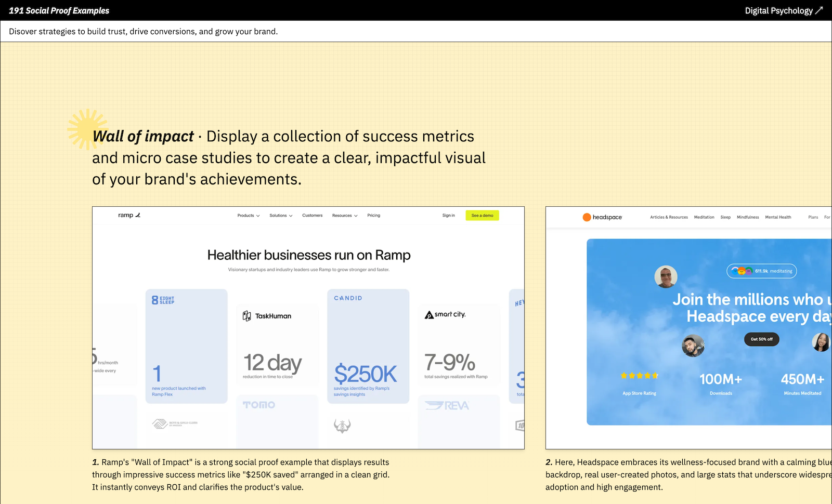Open Mindfulness in Headspace nav
832x504 pixels.
[748, 217]
